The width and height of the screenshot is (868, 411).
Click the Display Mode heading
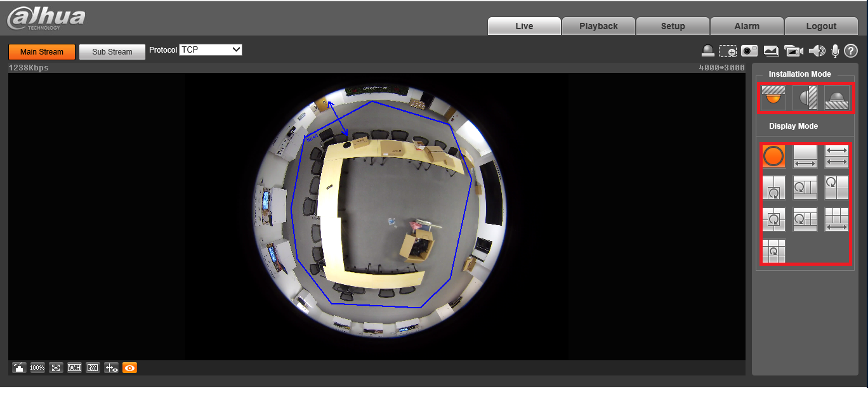click(x=793, y=126)
